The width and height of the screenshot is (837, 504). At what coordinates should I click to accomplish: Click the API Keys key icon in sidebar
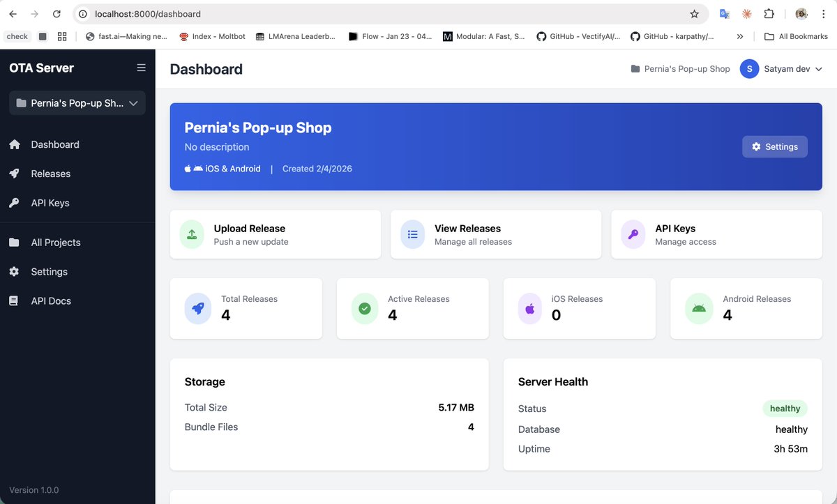(14, 203)
